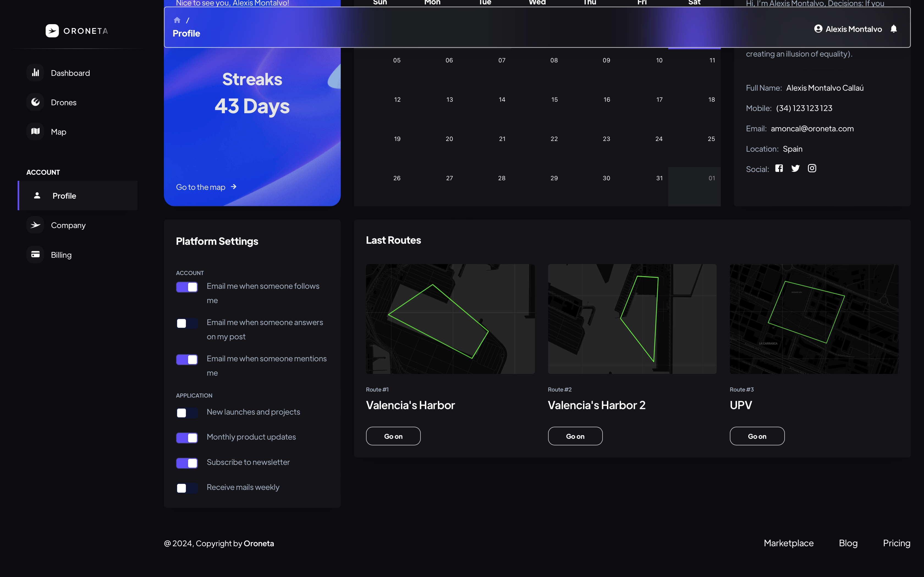Select Company in the account menu
The image size is (924, 577).
(68, 225)
